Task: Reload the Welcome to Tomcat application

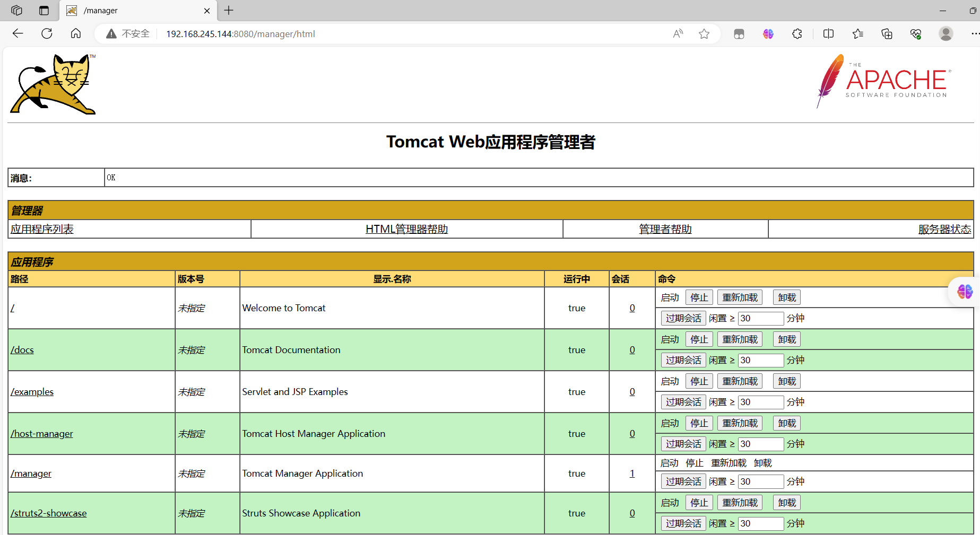Action: pos(740,297)
